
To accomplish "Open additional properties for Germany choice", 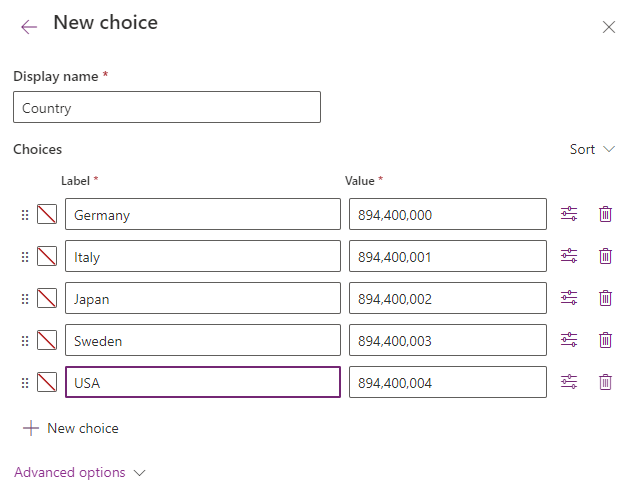I will tap(569, 214).
